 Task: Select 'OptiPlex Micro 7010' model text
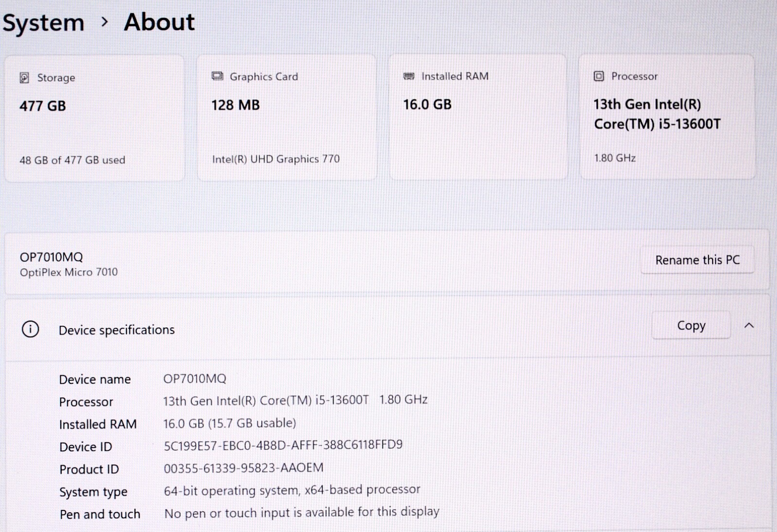point(68,272)
